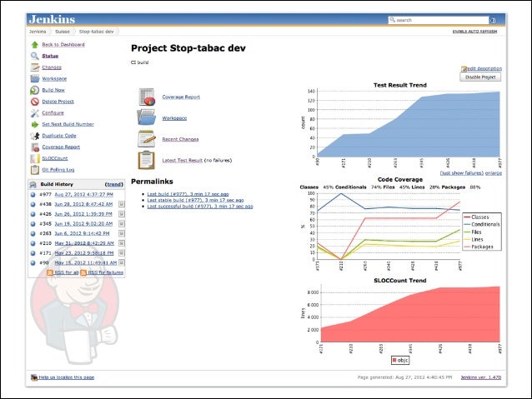Click the Delete Project prohibition icon

tap(35, 102)
